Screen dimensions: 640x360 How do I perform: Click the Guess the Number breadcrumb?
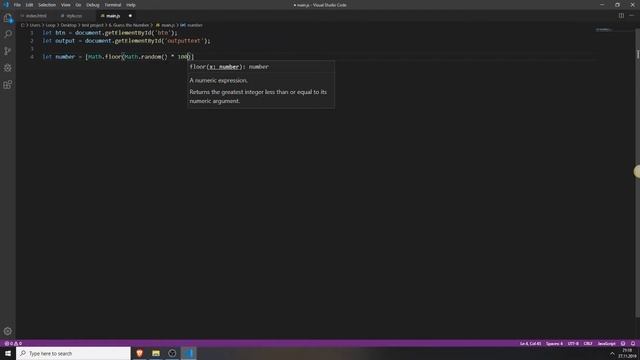click(129, 25)
